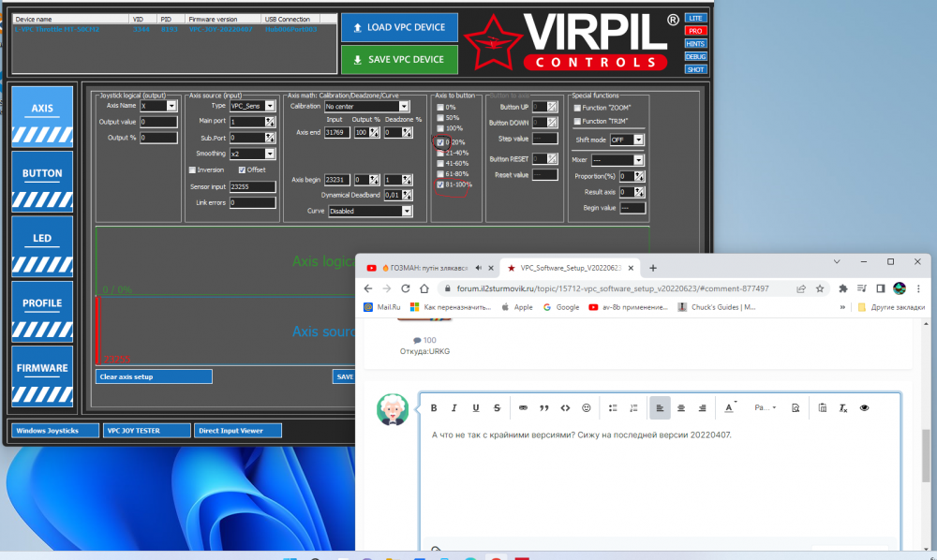Image resolution: width=937 pixels, height=560 pixels.
Task: Switch to the LED section
Action: point(42,246)
